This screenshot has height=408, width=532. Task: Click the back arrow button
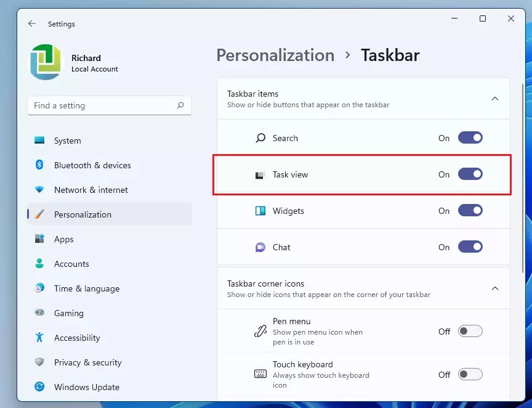click(x=31, y=23)
